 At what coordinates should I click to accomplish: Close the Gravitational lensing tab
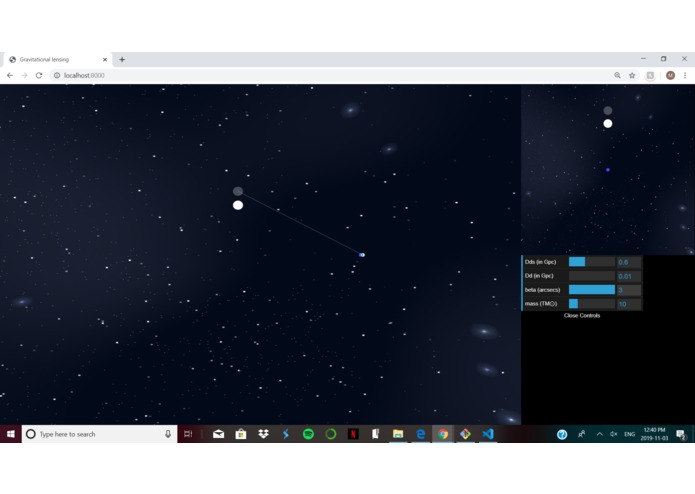(x=105, y=59)
